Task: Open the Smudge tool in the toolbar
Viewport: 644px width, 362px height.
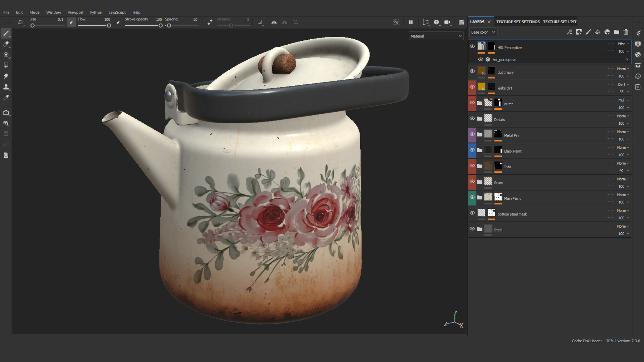Action: pos(6,76)
